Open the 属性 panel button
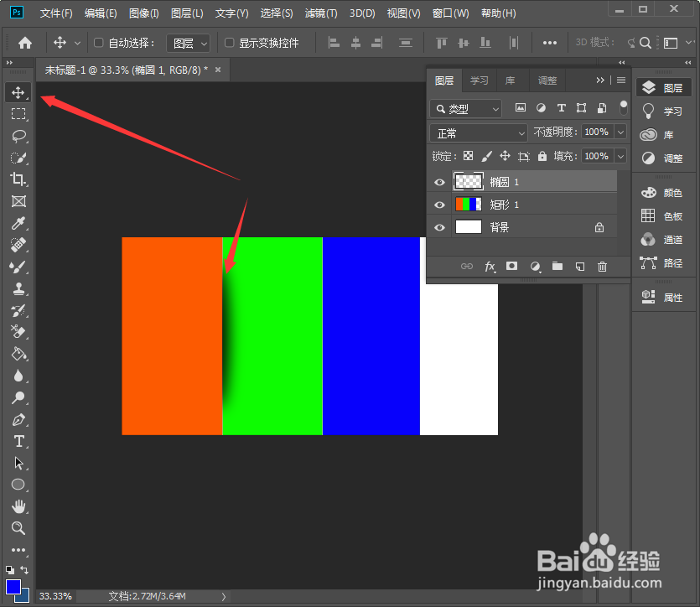Screen dimensions: 700x607 click(x=662, y=298)
